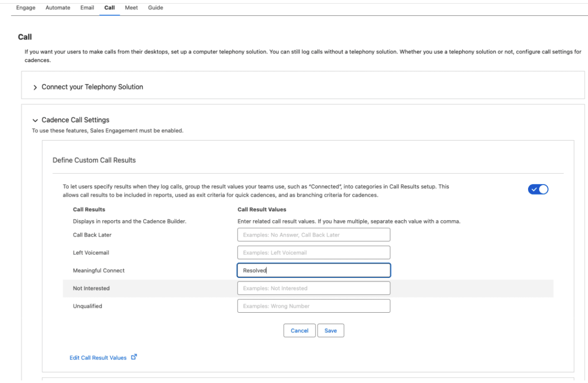This screenshot has height=383, width=588.
Task: Click the Define Custom Call Results heading
Action: point(94,160)
